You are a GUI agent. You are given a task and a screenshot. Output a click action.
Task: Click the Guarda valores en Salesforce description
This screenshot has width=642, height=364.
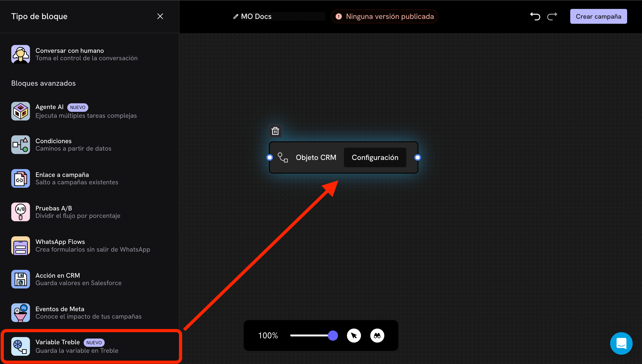click(x=78, y=283)
